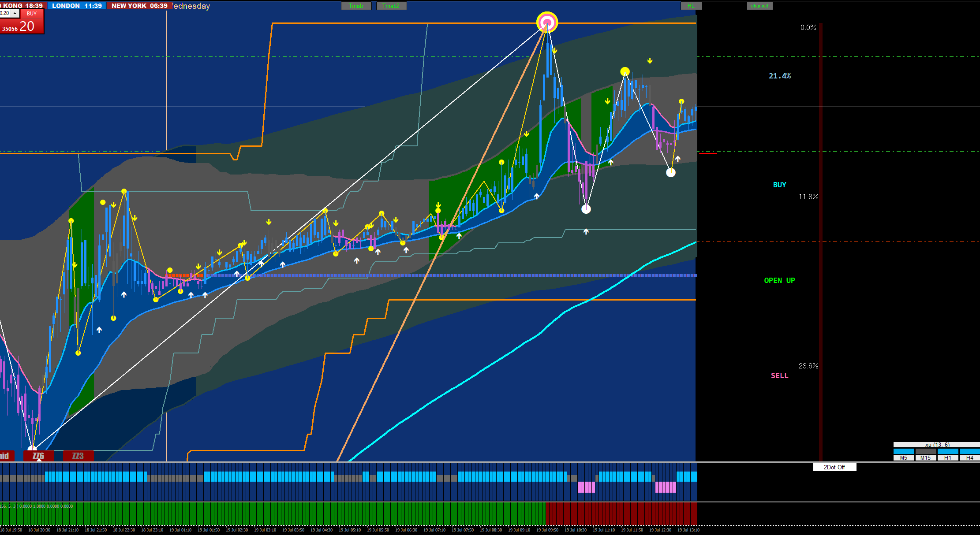Screen dimensions: 980x535
Task: Click the Tmab2 button
Action: click(x=391, y=6)
